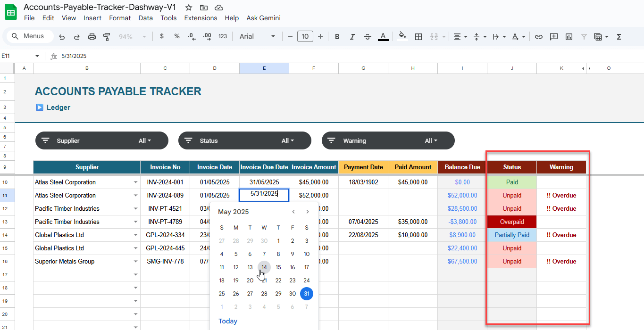644x330 pixels.
Task: Toggle italic formatting
Action: coord(352,37)
